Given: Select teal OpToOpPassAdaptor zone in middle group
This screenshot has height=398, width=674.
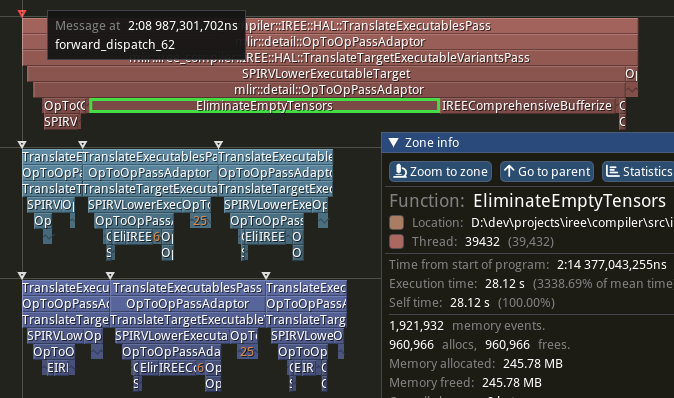Looking at the screenshot, I should (150, 173).
